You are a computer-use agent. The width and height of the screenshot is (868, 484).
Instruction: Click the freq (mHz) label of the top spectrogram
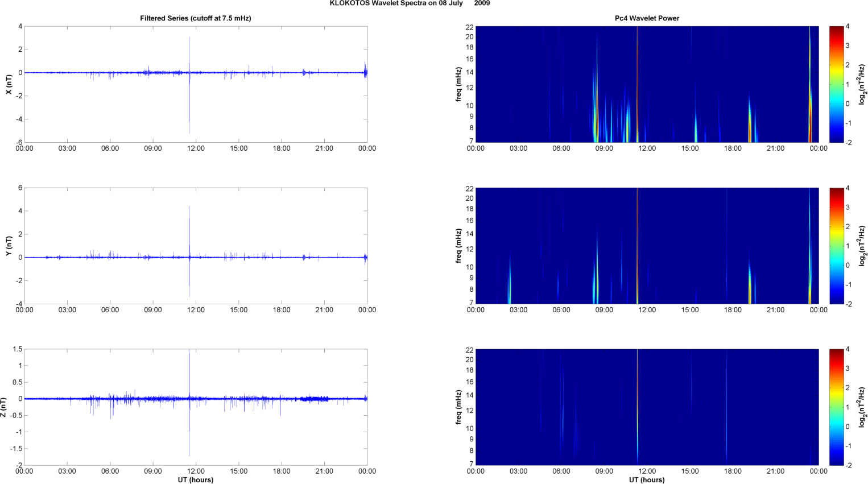point(458,84)
